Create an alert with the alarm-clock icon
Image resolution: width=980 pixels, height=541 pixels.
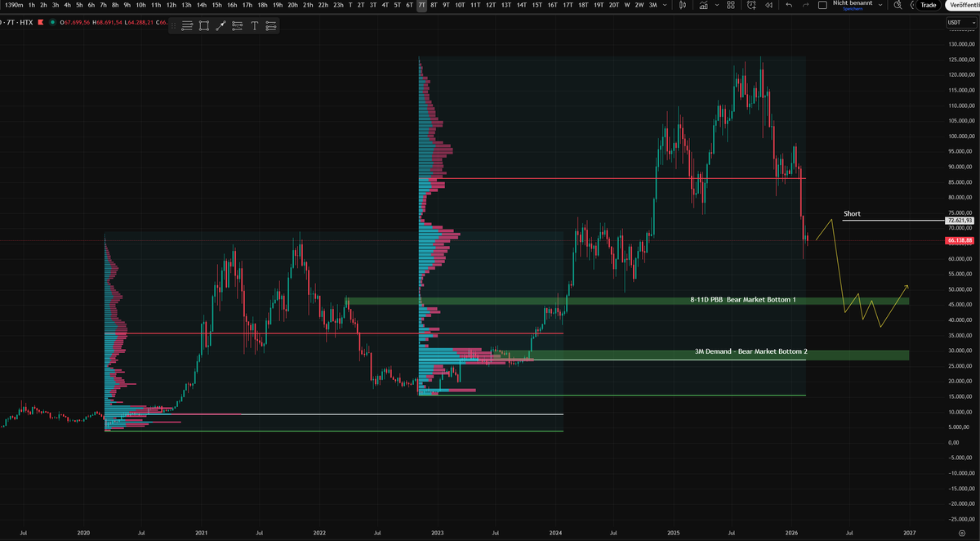click(x=751, y=5)
